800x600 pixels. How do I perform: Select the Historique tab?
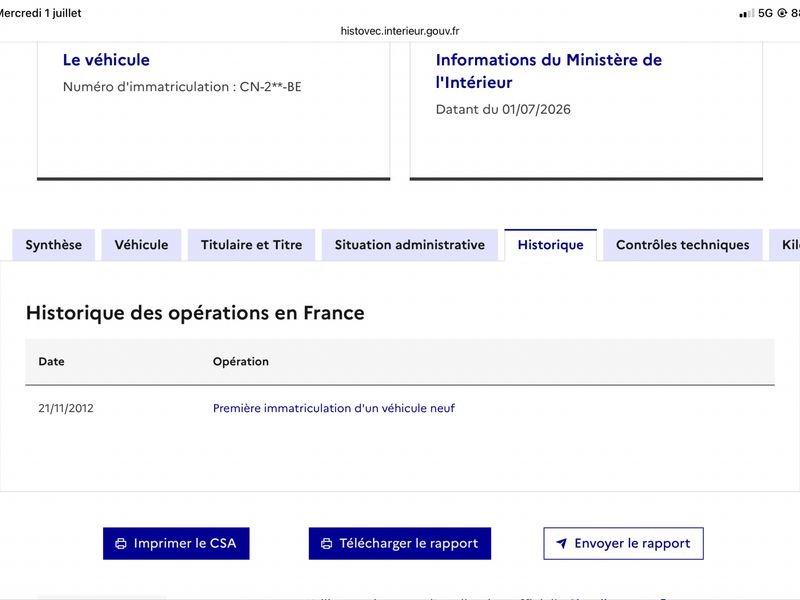pyautogui.click(x=551, y=245)
